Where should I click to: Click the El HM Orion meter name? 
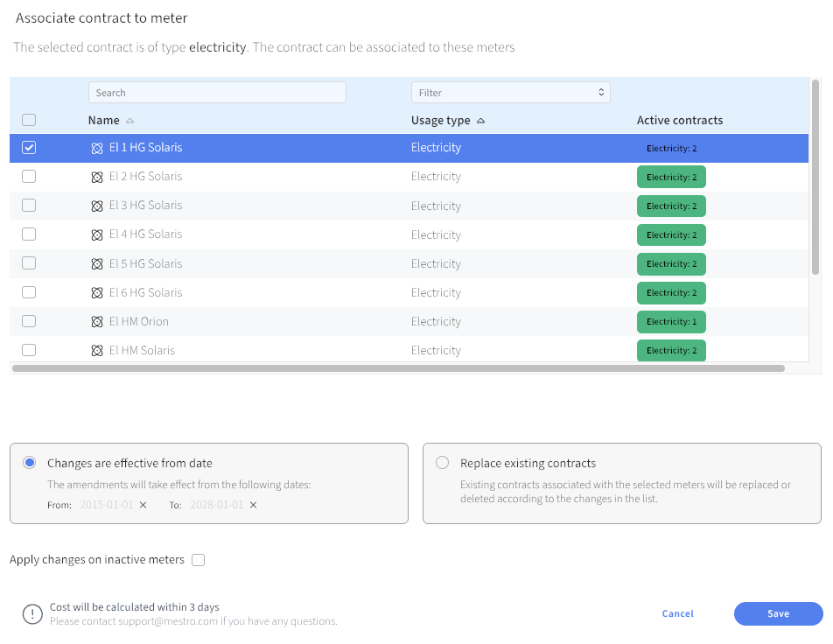(x=138, y=321)
